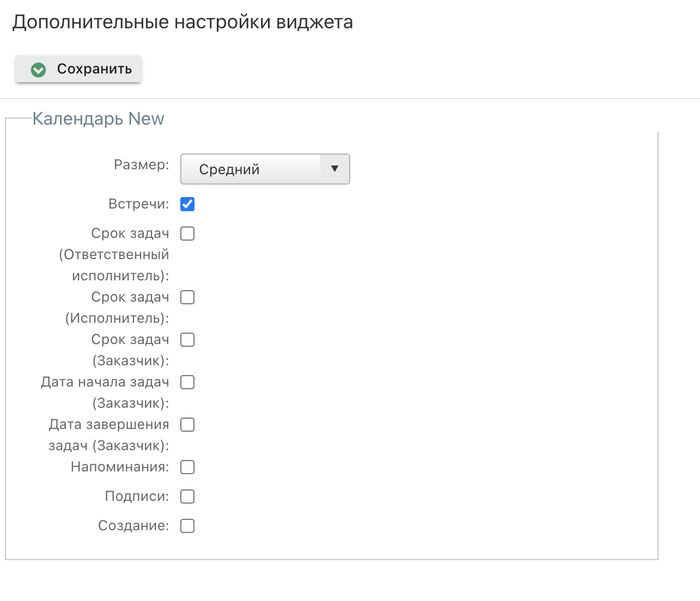Viewport: 700px width, 601px height.
Task: Click the Календарь New section title
Action: (98, 119)
